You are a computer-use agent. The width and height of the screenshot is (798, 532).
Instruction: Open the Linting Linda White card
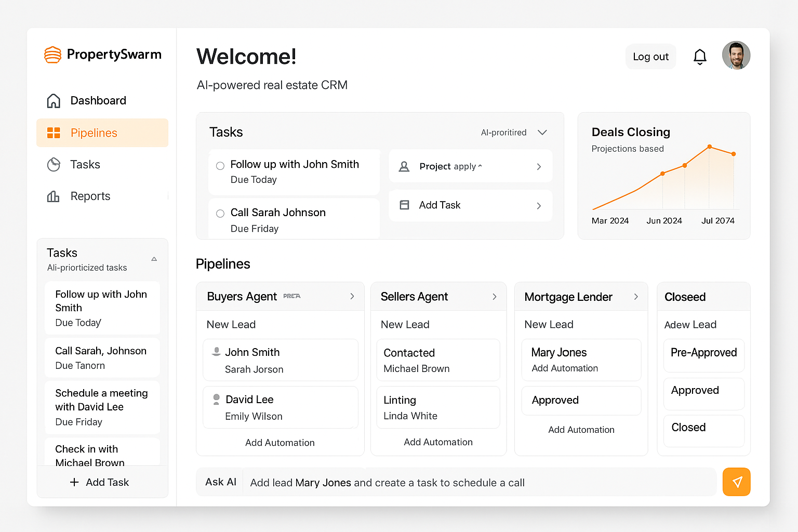[x=438, y=407]
